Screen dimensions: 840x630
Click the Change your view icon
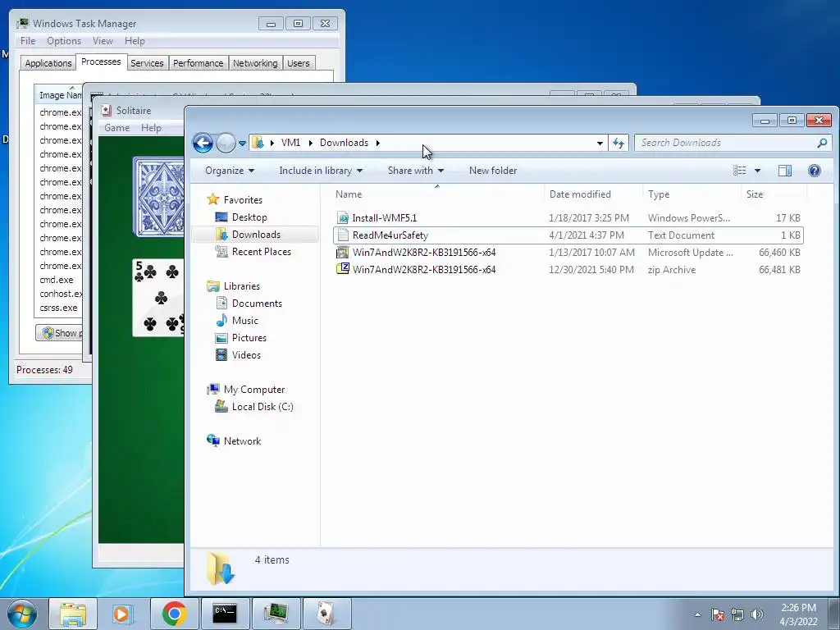[740, 171]
